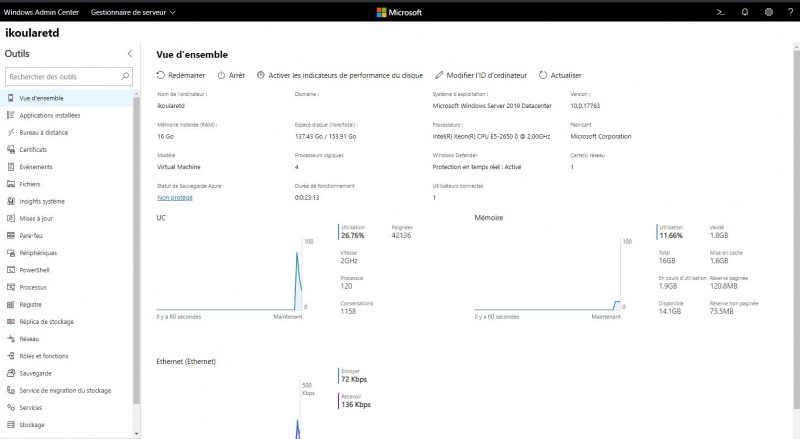Click the Microsoft Windows Server 2019 Datacenter text
Screen dimensions: 800x439
click(x=492, y=106)
